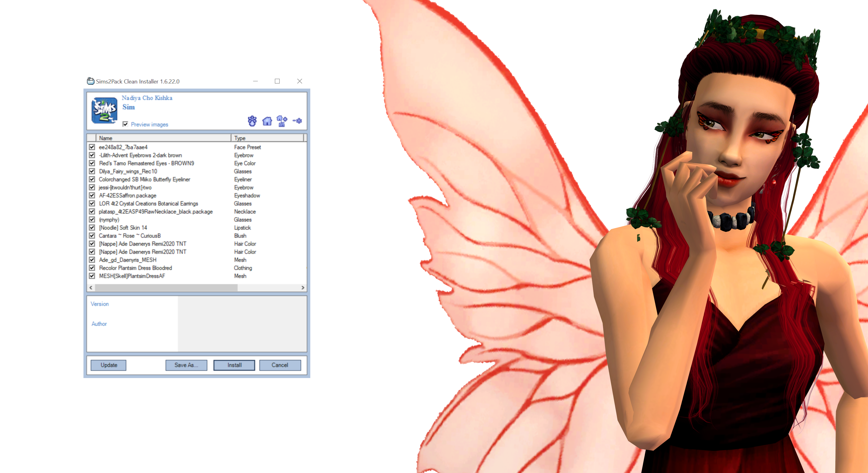868x473 pixels.
Task: Close the Sims2Pack Clean Installer window
Action: click(x=300, y=81)
